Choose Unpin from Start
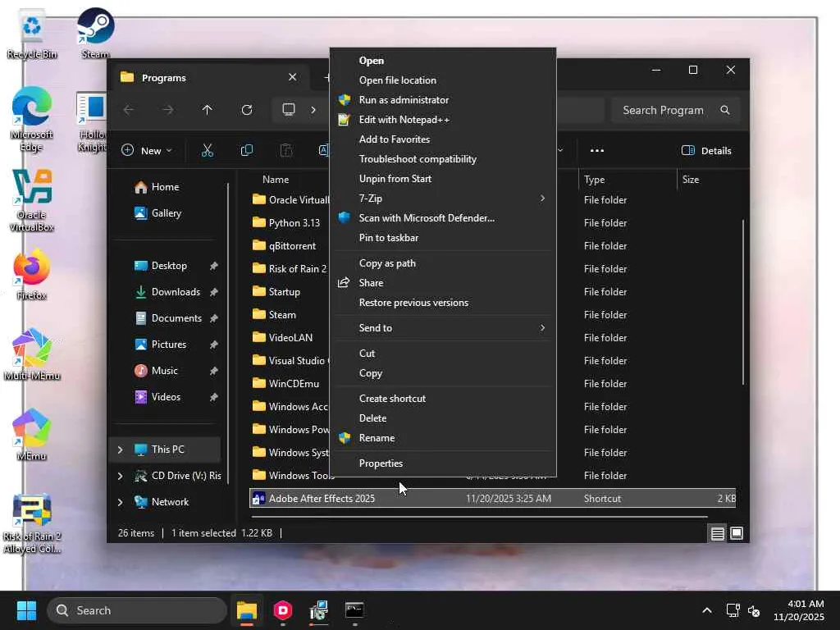The image size is (840, 630). point(444,178)
